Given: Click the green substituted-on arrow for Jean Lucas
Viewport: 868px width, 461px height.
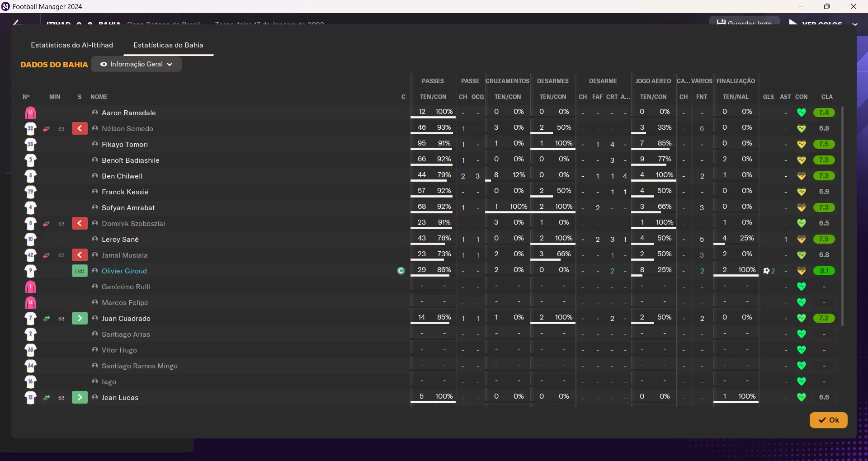Looking at the screenshot, I should tap(80, 398).
